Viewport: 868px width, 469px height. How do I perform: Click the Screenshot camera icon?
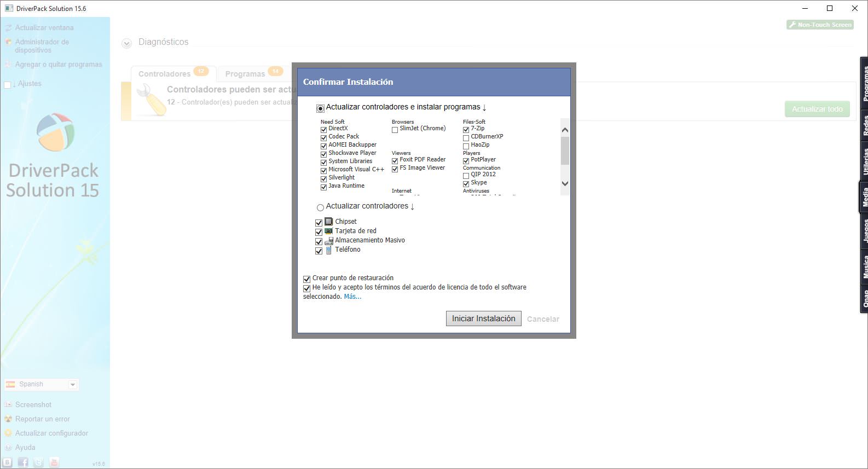8,405
